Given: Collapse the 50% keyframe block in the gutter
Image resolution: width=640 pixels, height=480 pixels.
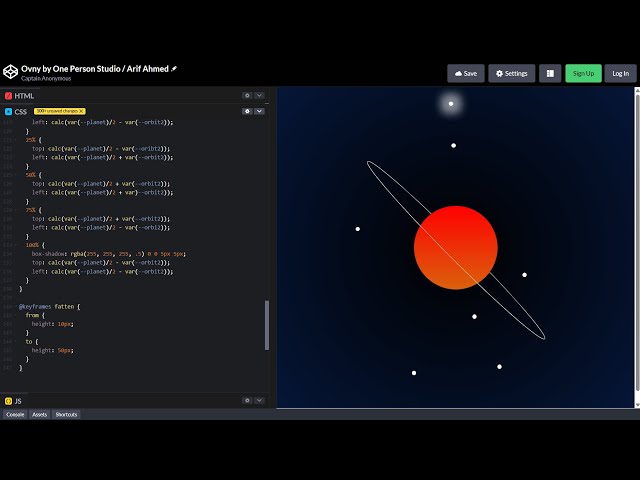Looking at the screenshot, I should click(16, 175).
